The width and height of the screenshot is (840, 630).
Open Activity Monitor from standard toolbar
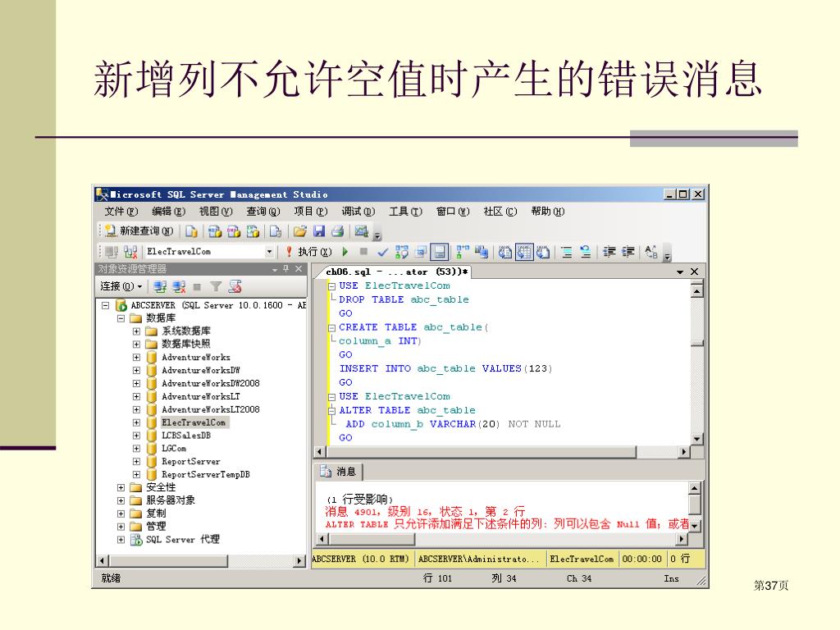(362, 231)
